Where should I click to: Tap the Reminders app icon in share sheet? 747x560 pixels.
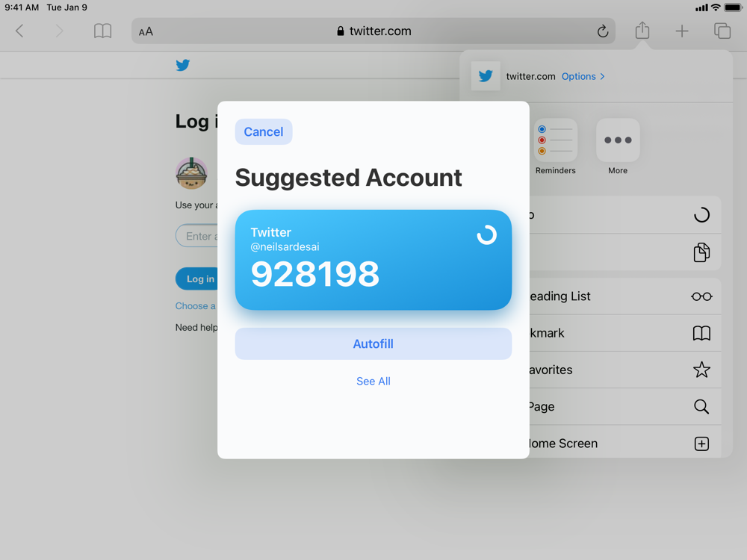[556, 140]
